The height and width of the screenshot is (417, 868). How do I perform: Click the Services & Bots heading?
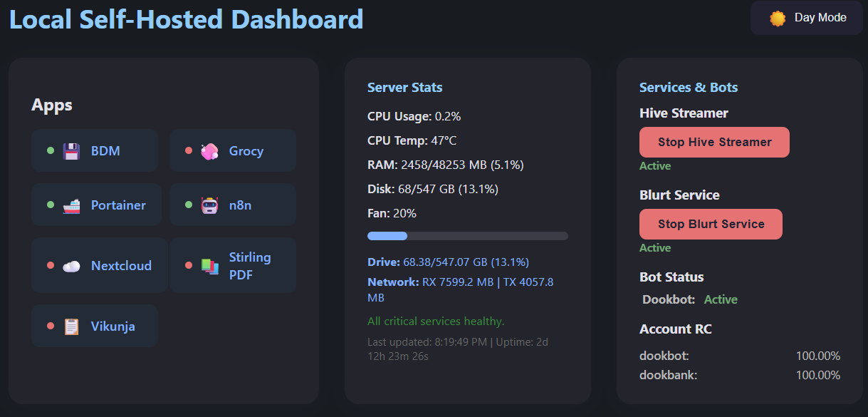pos(688,88)
